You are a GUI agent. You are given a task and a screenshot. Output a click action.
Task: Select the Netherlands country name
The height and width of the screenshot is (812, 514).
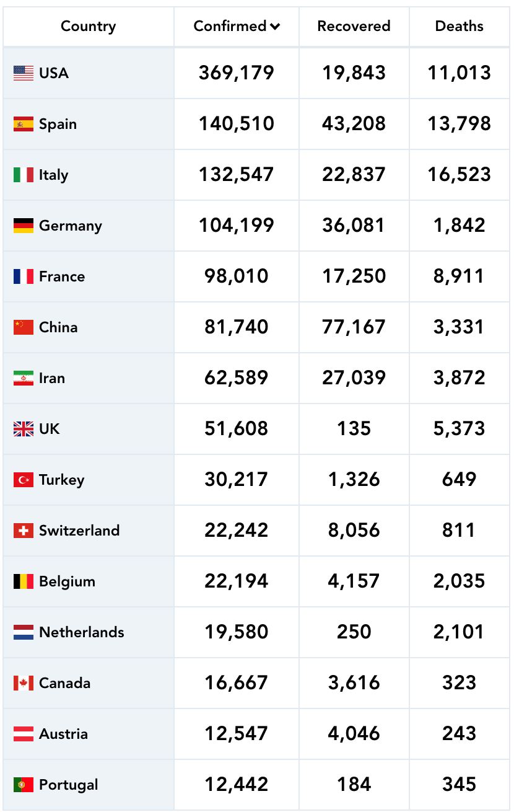click(x=81, y=632)
